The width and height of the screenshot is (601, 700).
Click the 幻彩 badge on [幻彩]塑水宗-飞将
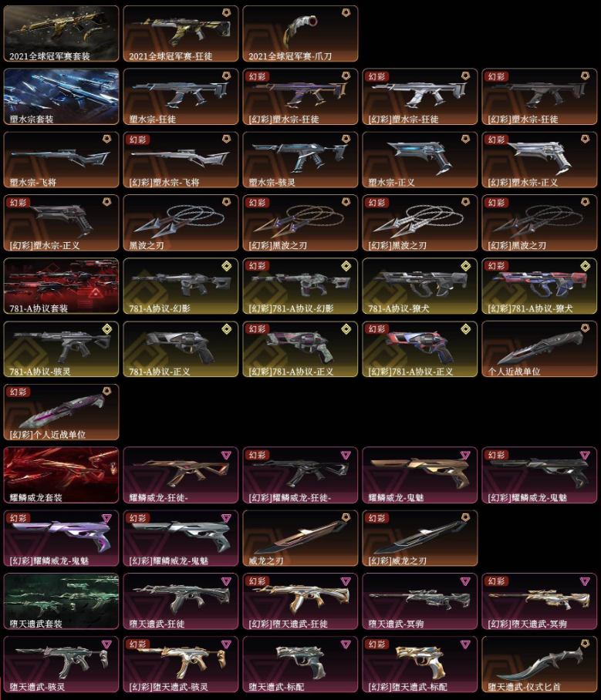(137, 140)
